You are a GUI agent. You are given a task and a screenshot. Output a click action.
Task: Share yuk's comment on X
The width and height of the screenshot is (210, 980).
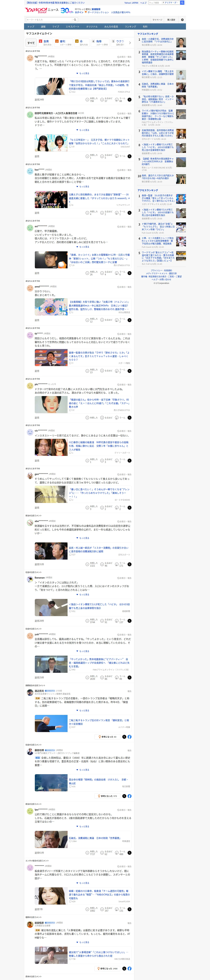[130, 677]
